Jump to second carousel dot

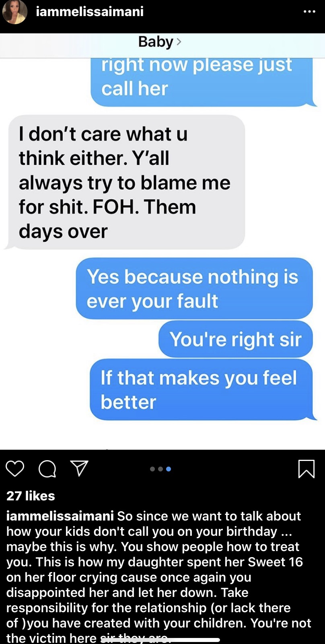pyautogui.click(x=160, y=469)
